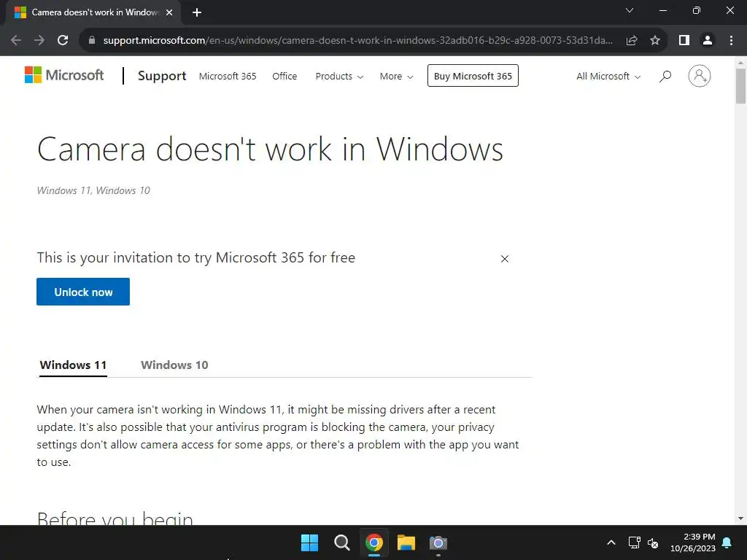Open the Office nav link

(285, 76)
